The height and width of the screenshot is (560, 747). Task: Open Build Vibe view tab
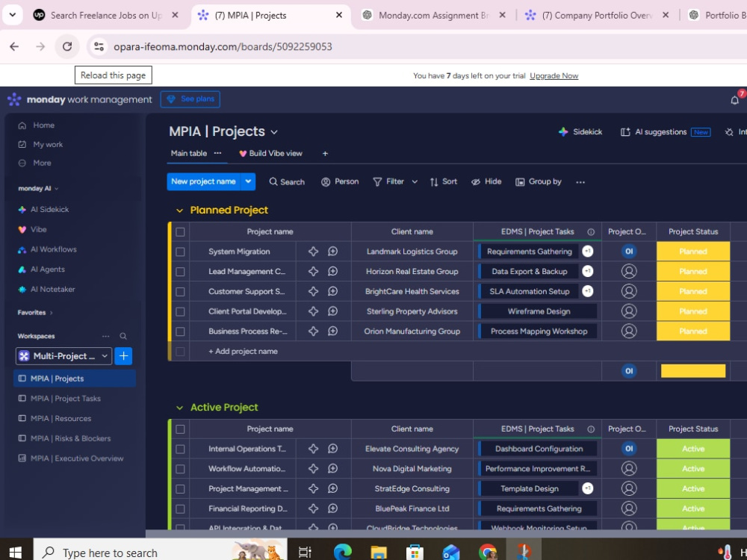(x=270, y=153)
